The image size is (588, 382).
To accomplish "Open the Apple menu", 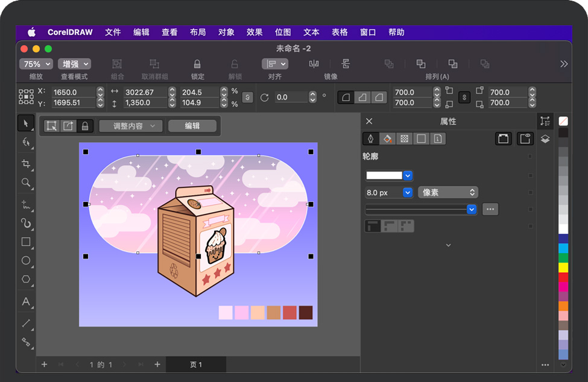I will point(31,32).
